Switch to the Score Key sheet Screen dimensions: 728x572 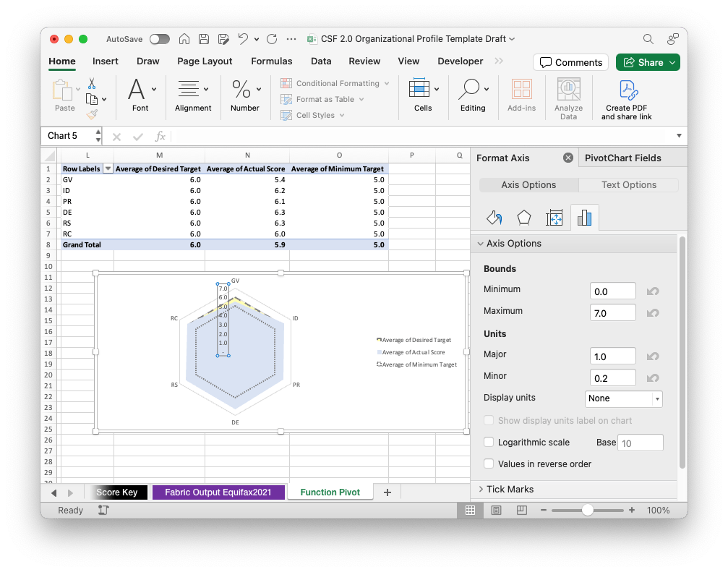[x=116, y=492]
